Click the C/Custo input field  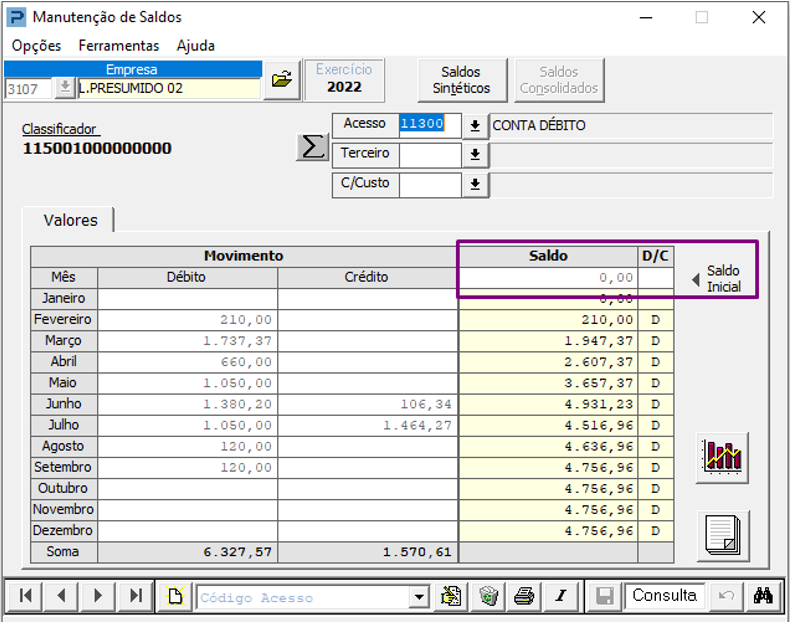[430, 185]
